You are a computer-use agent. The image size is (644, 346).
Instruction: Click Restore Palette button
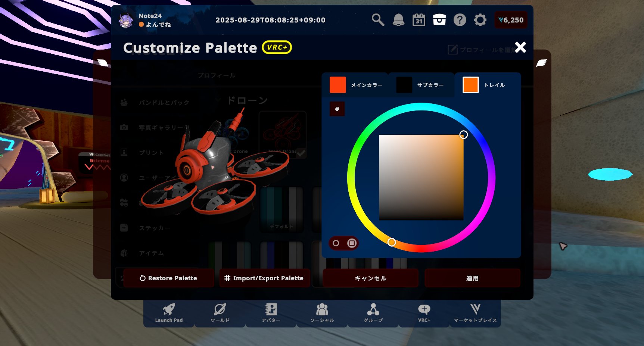pyautogui.click(x=168, y=278)
